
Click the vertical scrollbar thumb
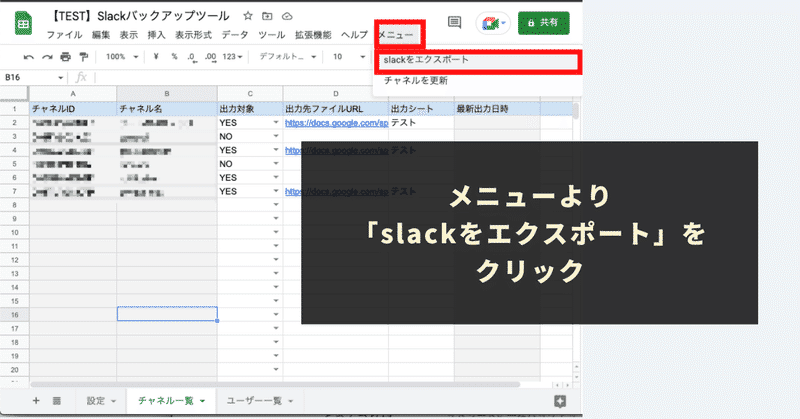pyautogui.click(x=576, y=111)
